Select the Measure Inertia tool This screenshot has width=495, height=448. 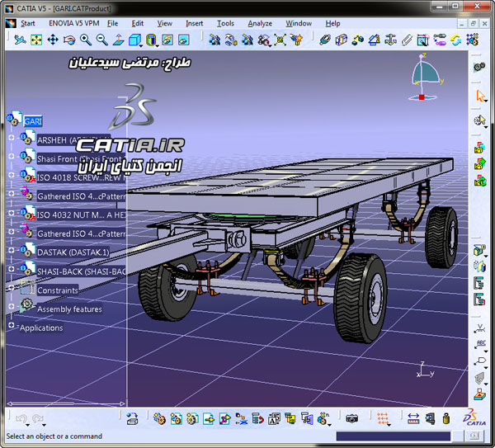[x=446, y=419]
